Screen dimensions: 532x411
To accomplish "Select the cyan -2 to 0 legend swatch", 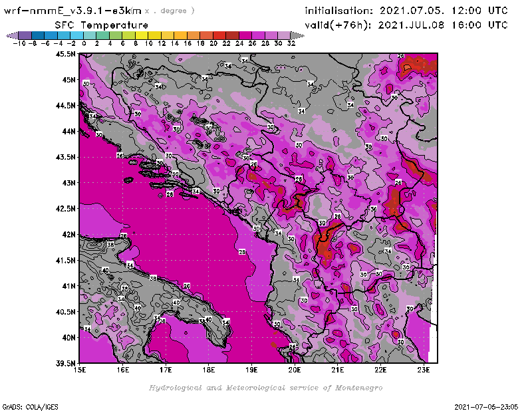I will [x=76, y=35].
